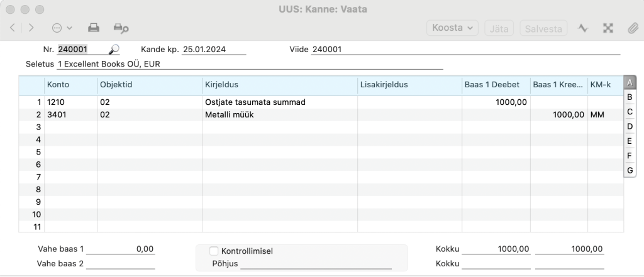Click the Kande kp. date field
The height and width of the screenshot is (277, 644).
[x=214, y=50]
